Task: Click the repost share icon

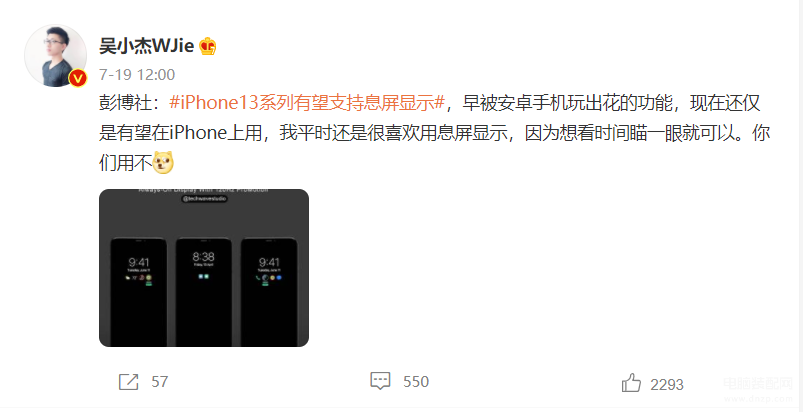Action: (x=129, y=382)
